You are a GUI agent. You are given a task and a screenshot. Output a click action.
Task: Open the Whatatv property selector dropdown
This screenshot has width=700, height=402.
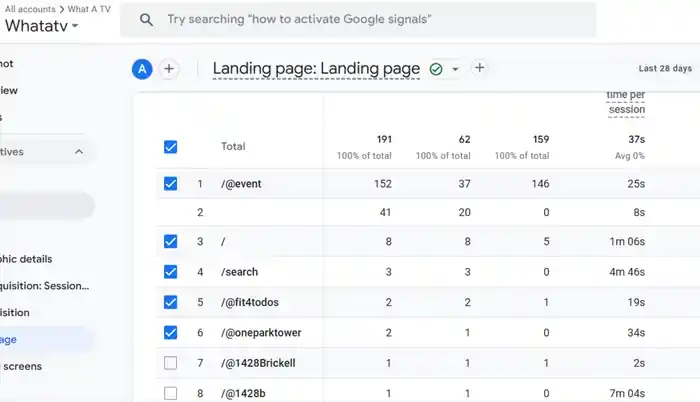click(x=42, y=26)
